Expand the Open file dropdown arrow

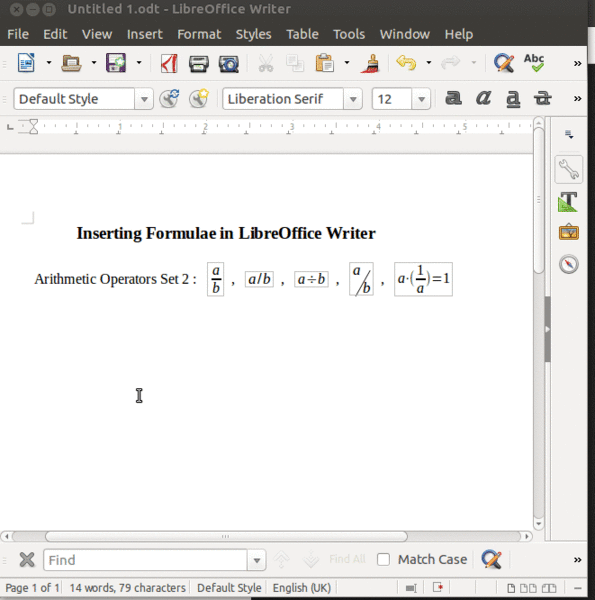pos(94,62)
